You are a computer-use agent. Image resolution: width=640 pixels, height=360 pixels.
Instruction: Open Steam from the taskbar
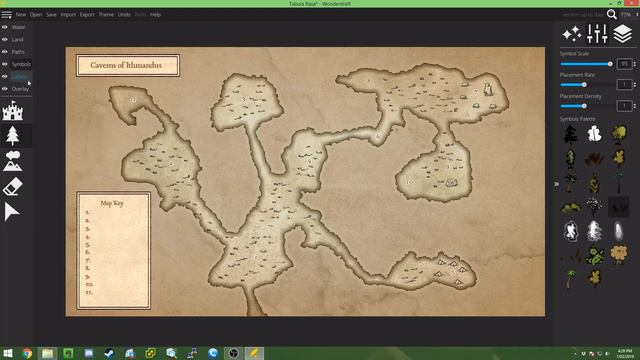[x=109, y=353]
